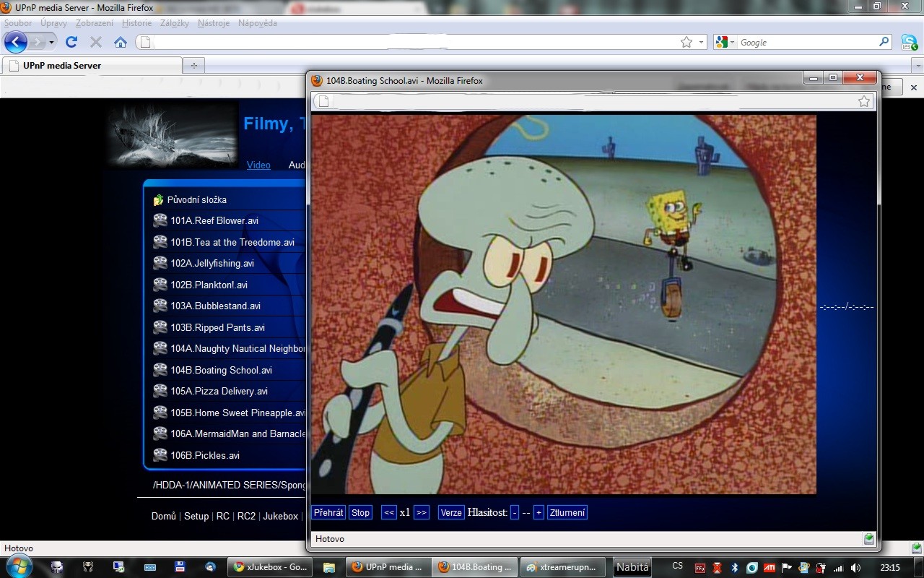
Task: Click the film icon beside 106A.MermaidMan
Action: [x=160, y=433]
